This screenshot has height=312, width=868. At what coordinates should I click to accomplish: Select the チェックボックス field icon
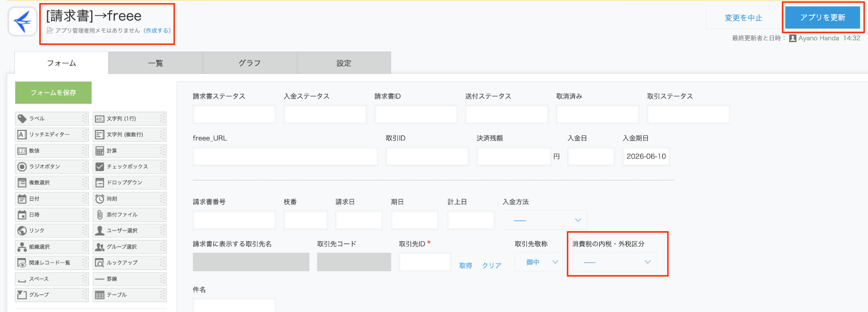coord(100,167)
